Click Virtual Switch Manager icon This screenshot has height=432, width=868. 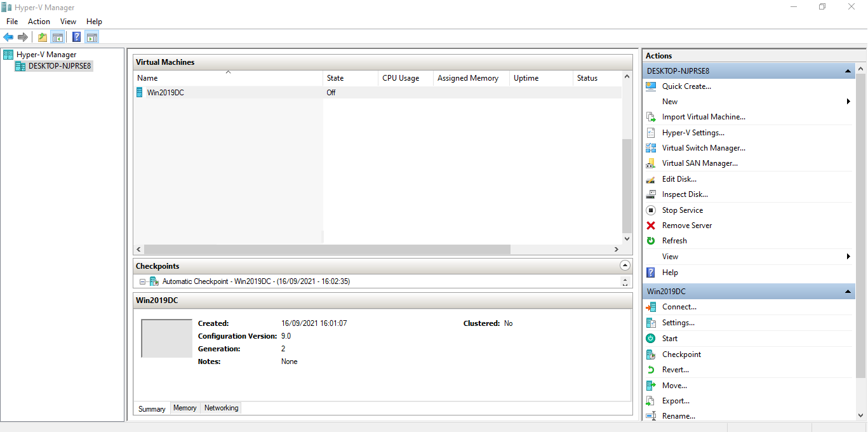click(x=651, y=148)
